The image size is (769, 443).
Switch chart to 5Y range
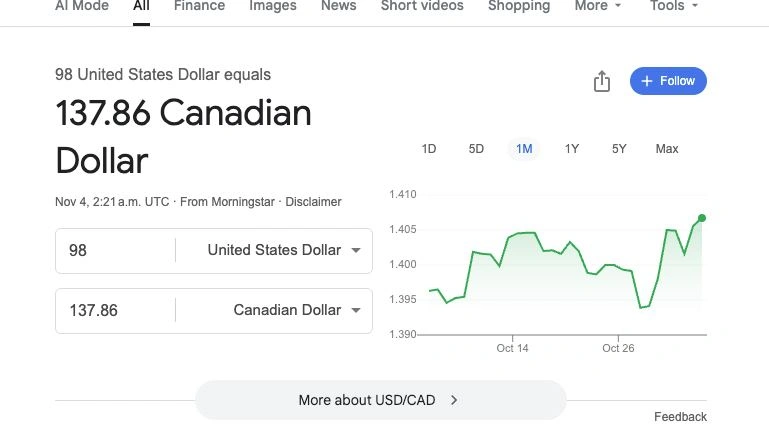tap(619, 149)
